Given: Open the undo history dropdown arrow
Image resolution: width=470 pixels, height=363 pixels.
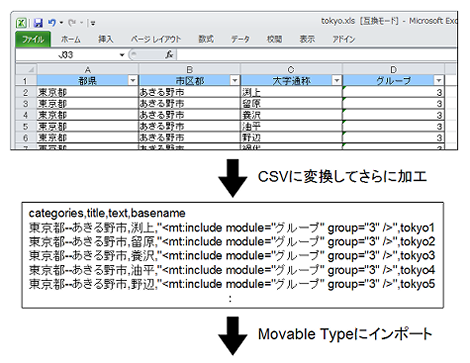Looking at the screenshot, I should (x=61, y=23).
